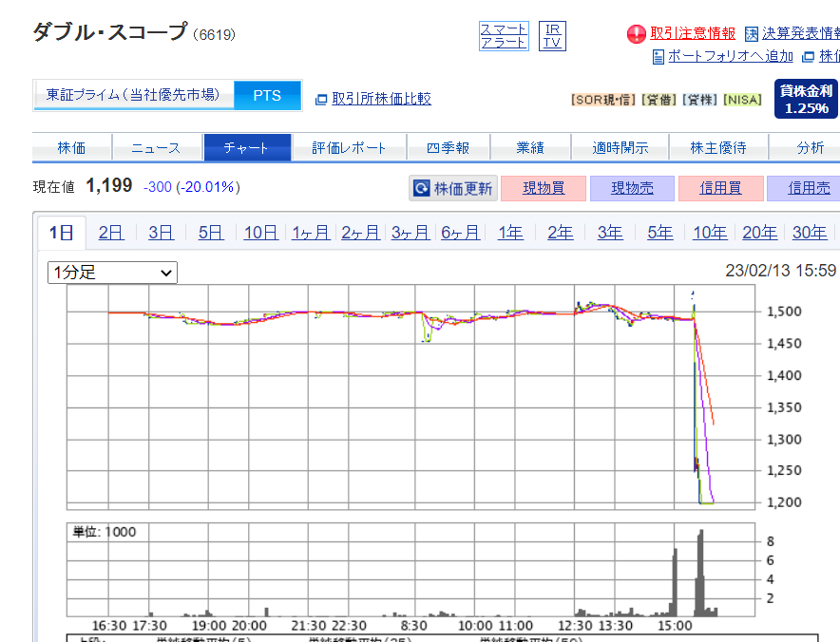Viewport: 840px width, 642px height.
Task: Click the 現物買 button
Action: pos(544,188)
